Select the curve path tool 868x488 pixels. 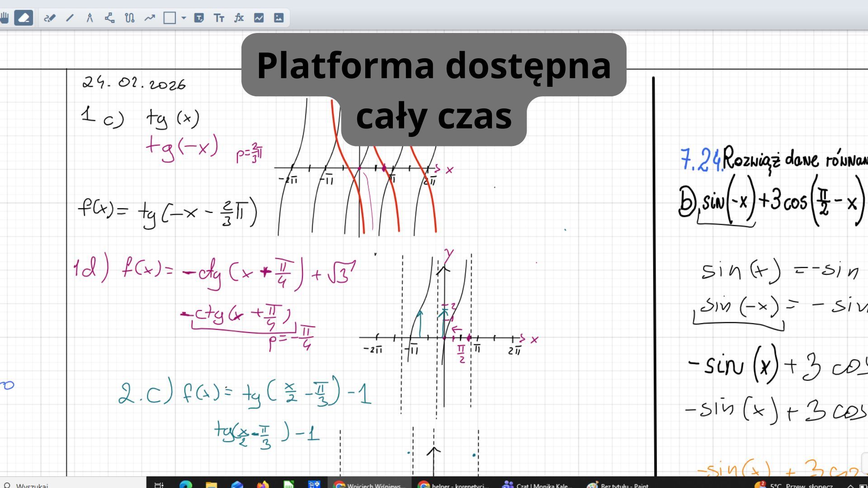click(130, 18)
